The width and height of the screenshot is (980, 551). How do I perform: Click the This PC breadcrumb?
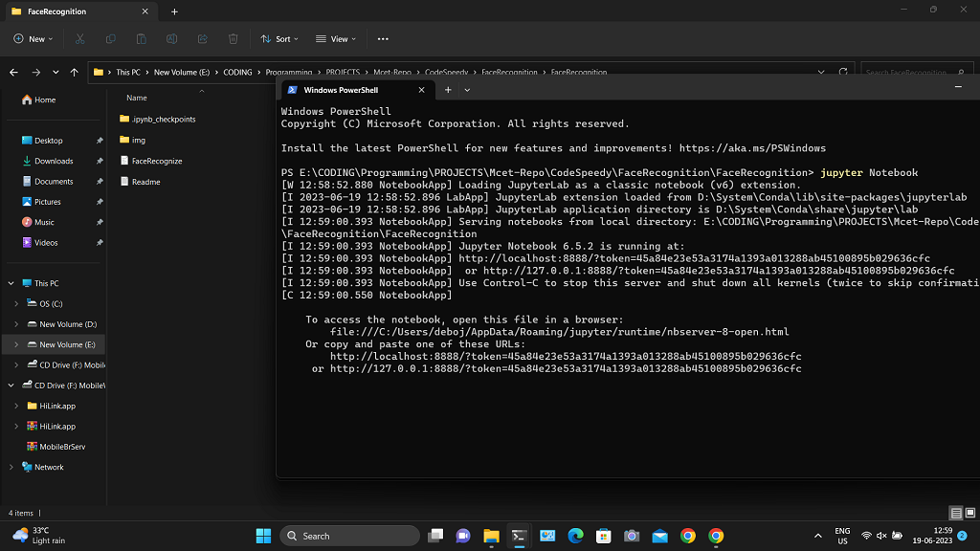coord(128,73)
